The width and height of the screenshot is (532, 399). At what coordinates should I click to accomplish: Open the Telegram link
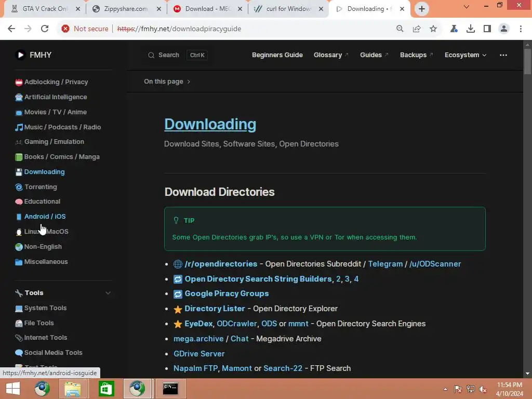click(x=385, y=263)
